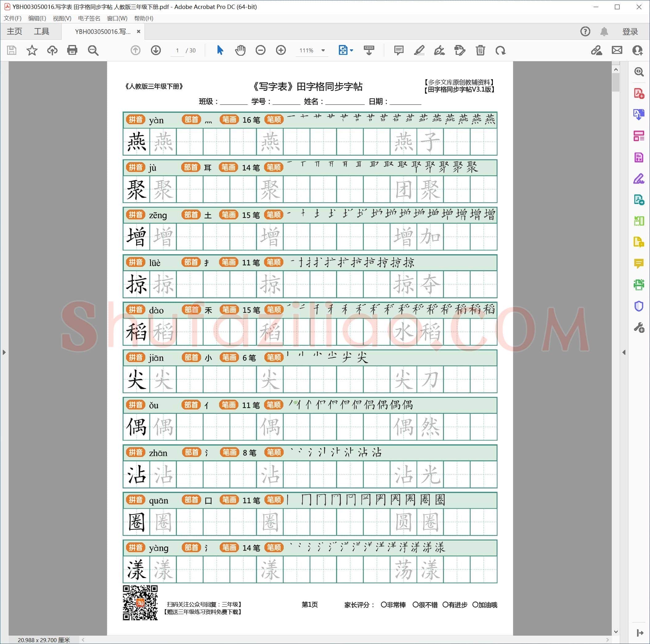This screenshot has height=644, width=650.
Task: Click the upload to cloud icon
Action: pos(52,51)
